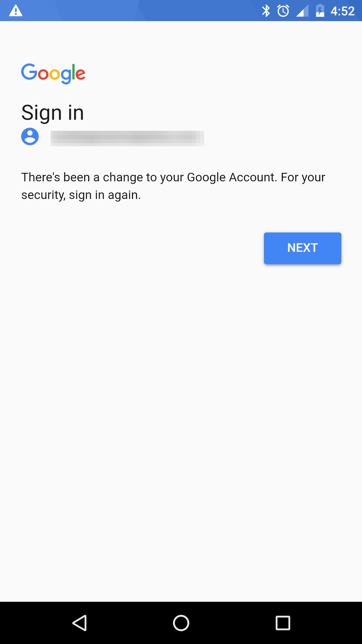The height and width of the screenshot is (644, 362).
Task: Tap the charging battery icon
Action: (320, 11)
